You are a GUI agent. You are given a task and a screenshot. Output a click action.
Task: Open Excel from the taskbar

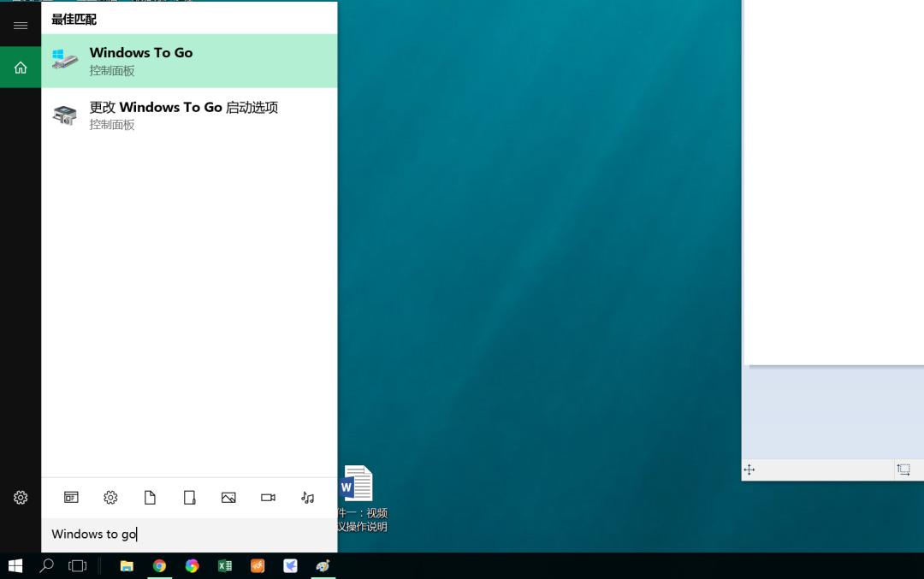click(225, 565)
